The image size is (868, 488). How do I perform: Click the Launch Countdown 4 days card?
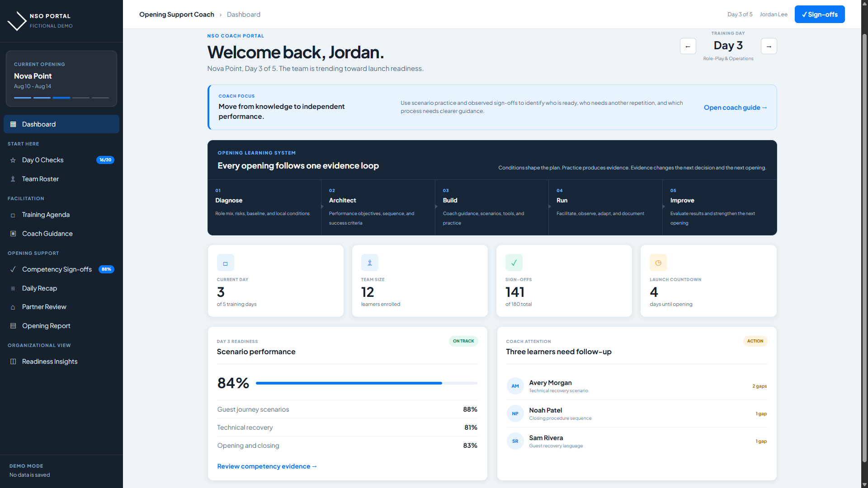708,281
